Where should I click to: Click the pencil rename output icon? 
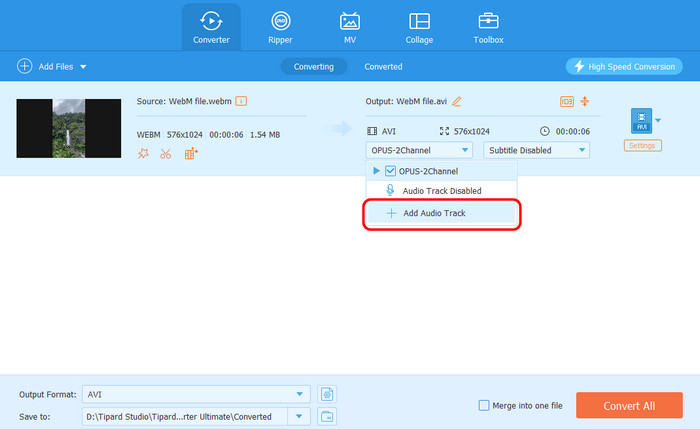point(457,101)
